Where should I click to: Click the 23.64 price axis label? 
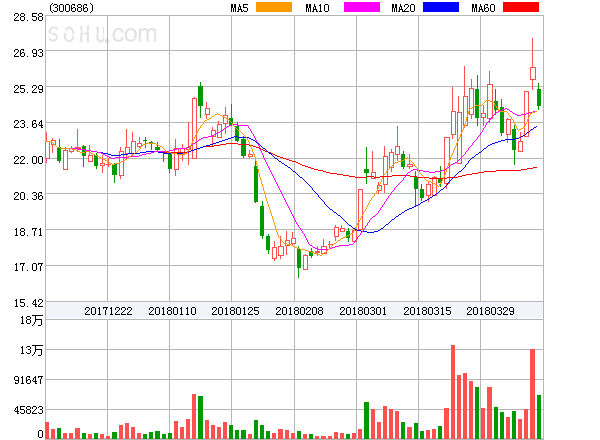tap(29, 124)
